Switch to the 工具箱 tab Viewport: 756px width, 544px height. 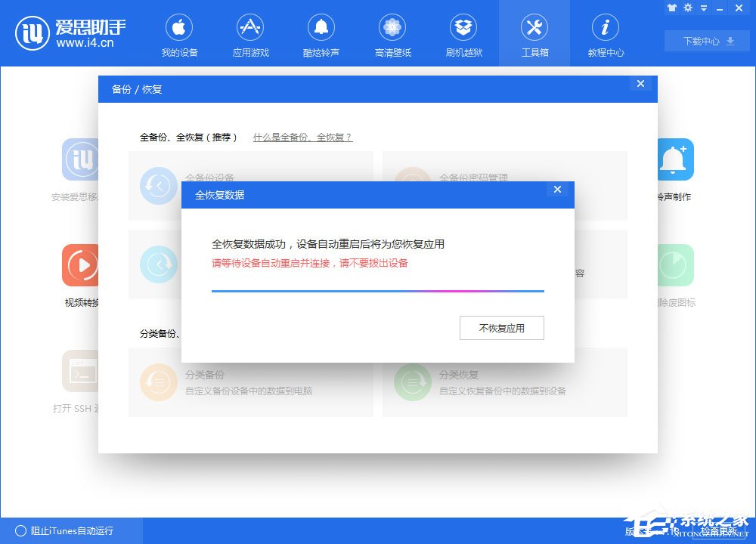[534, 27]
